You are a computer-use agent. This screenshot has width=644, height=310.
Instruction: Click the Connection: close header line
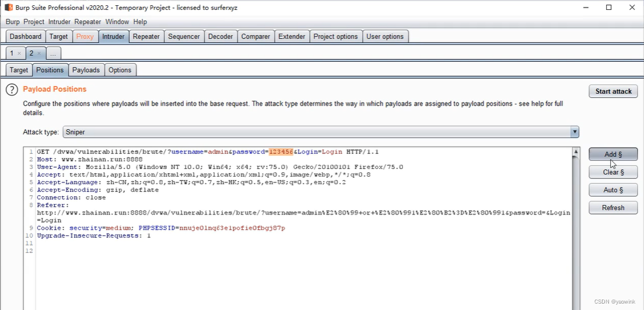(x=72, y=197)
